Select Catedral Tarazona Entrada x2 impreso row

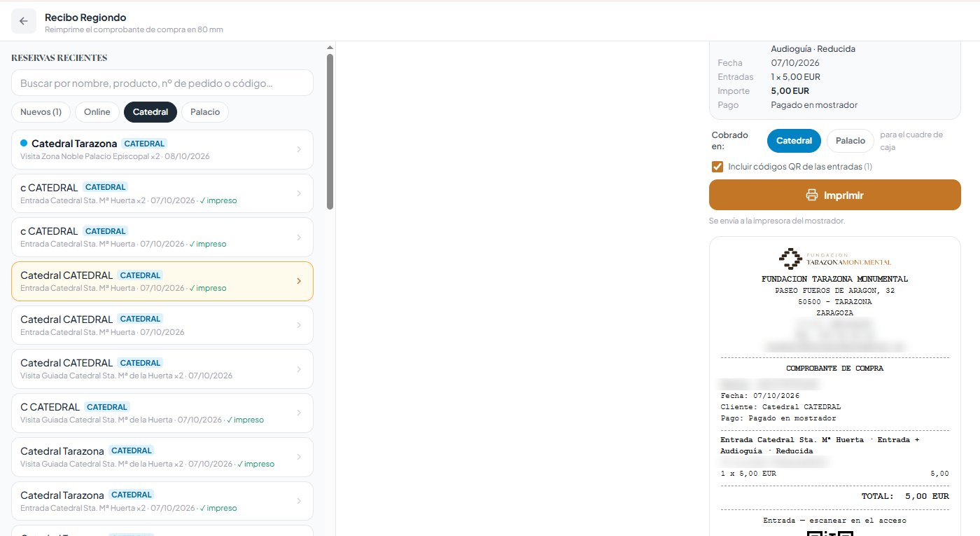[162, 500]
